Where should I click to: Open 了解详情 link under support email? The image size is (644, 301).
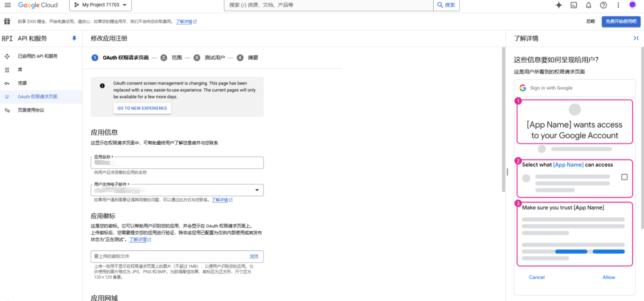[x=222, y=200]
